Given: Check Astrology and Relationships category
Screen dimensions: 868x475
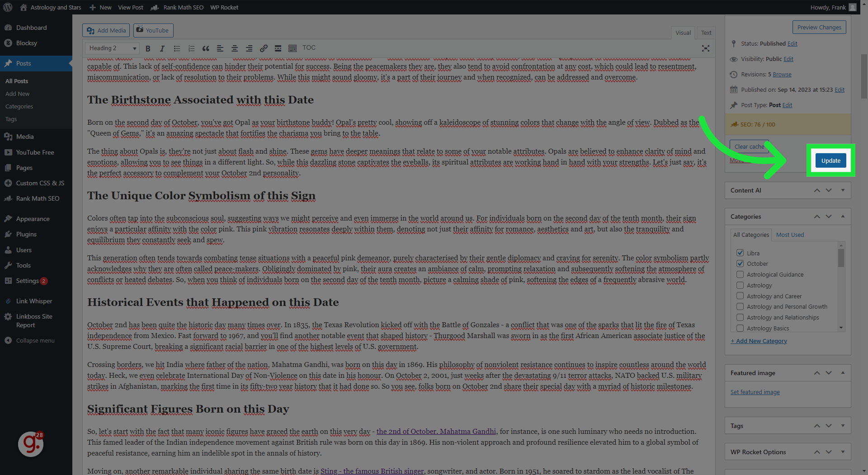Looking at the screenshot, I should point(740,317).
